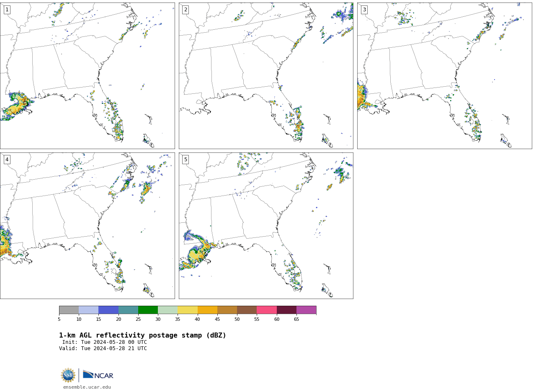This screenshot has height=392, width=536.
Task: Click the purple 65+ dBZ swatch
Action: pos(306,310)
